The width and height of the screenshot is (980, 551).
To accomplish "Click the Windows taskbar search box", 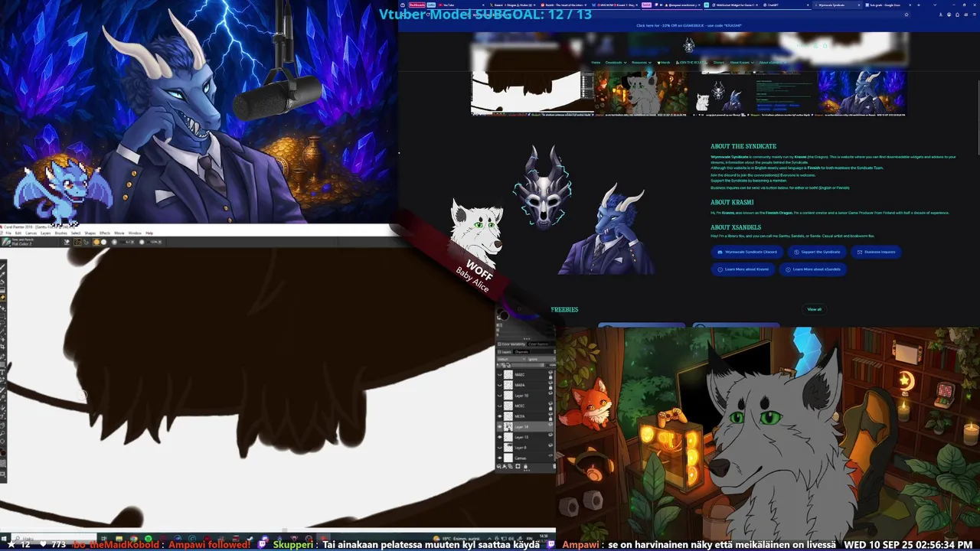I will point(54,538).
